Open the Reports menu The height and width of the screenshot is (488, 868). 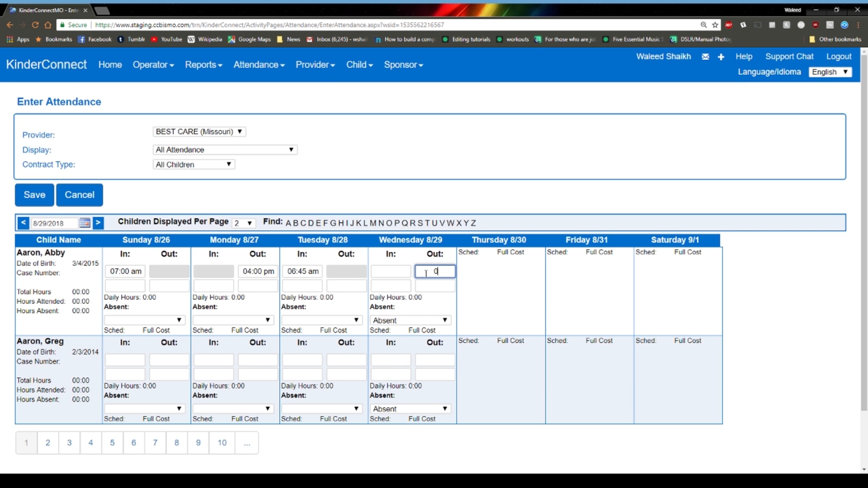tap(203, 65)
